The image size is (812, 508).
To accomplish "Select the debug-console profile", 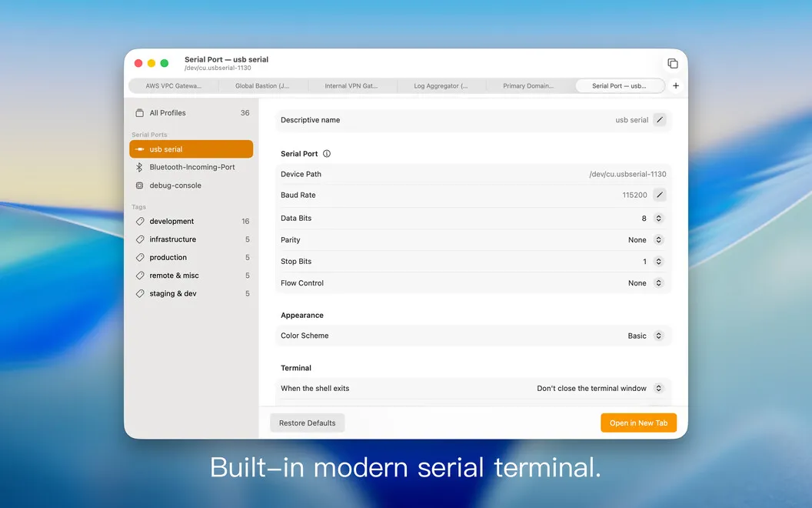I will pos(191,185).
